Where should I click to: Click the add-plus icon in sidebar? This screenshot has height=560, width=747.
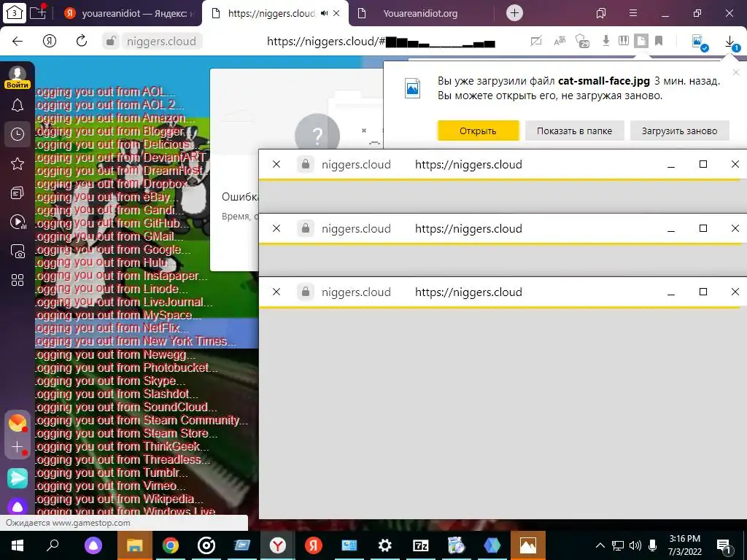(18, 448)
